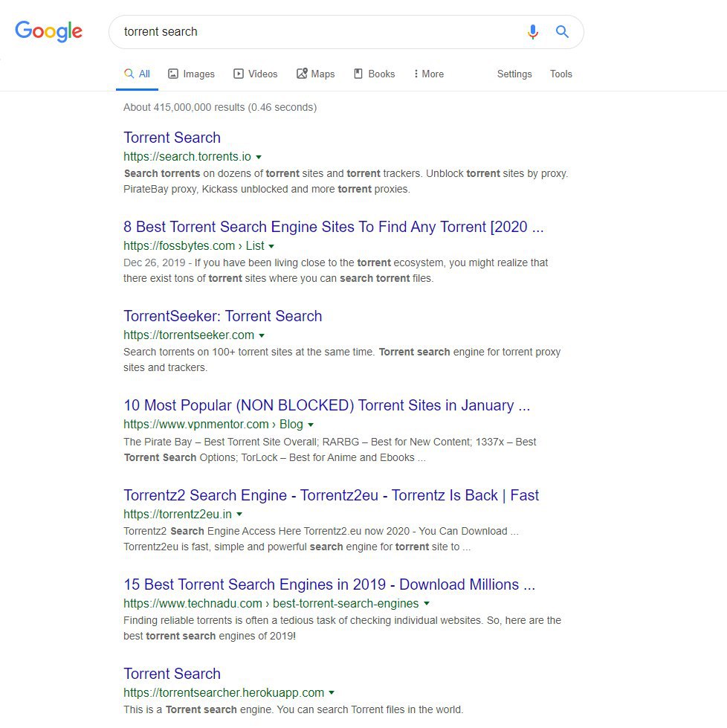727x728 pixels.
Task: Click in the search box containing torrent search
Action: point(316,31)
